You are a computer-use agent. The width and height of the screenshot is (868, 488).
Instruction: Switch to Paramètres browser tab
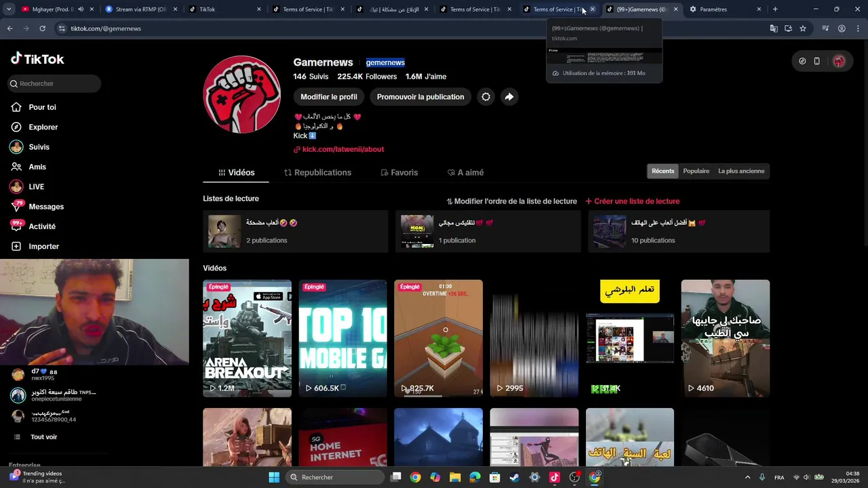coord(725,9)
